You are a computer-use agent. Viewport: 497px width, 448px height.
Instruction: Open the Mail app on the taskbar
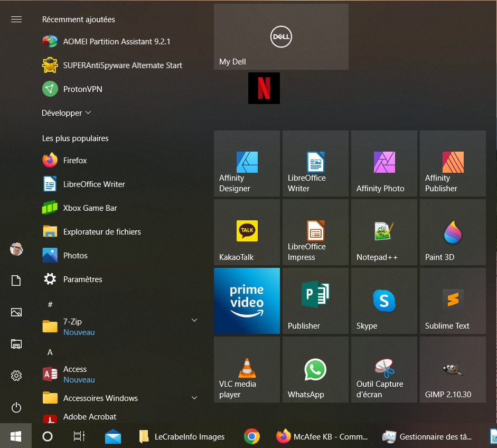pyautogui.click(x=113, y=436)
